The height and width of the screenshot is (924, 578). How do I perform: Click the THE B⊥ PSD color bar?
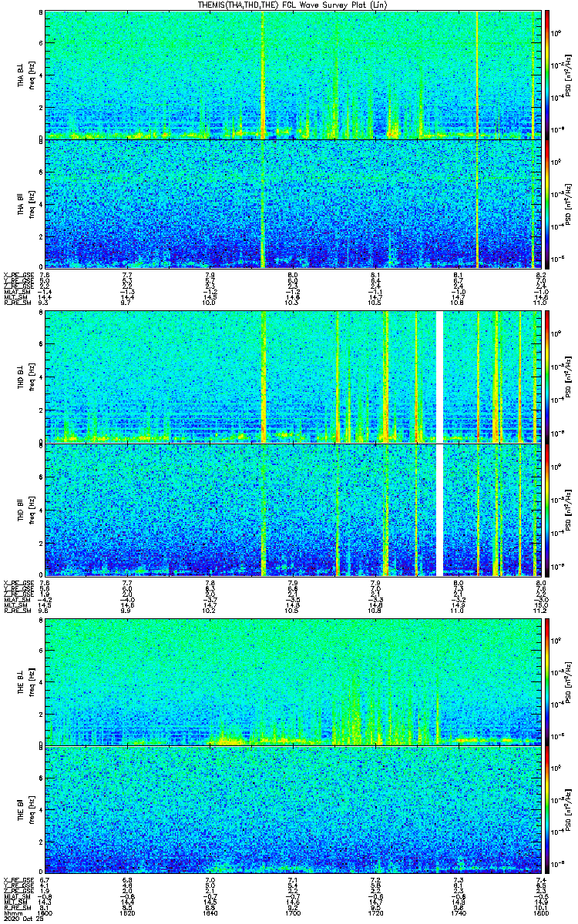coord(547,681)
